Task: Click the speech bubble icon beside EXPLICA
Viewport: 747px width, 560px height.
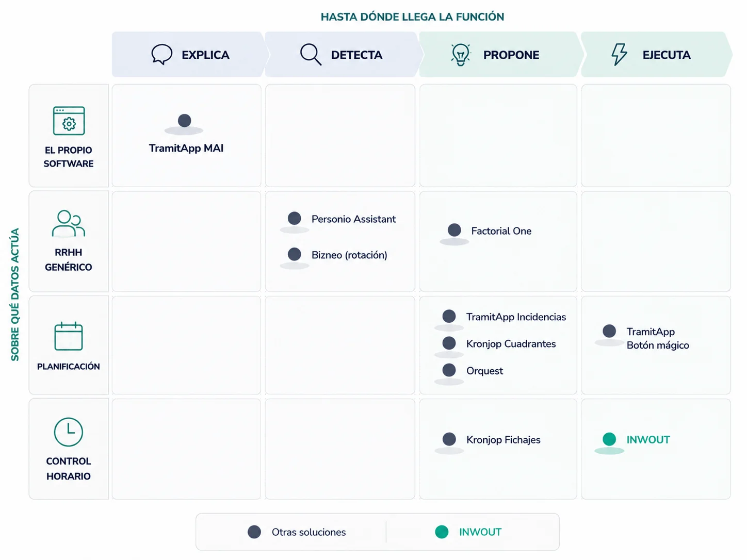Action: (x=161, y=54)
